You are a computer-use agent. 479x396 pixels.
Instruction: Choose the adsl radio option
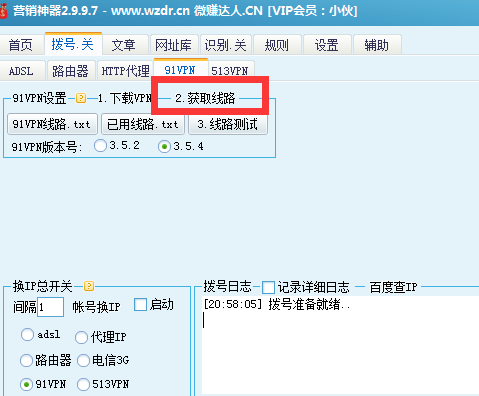27,334
